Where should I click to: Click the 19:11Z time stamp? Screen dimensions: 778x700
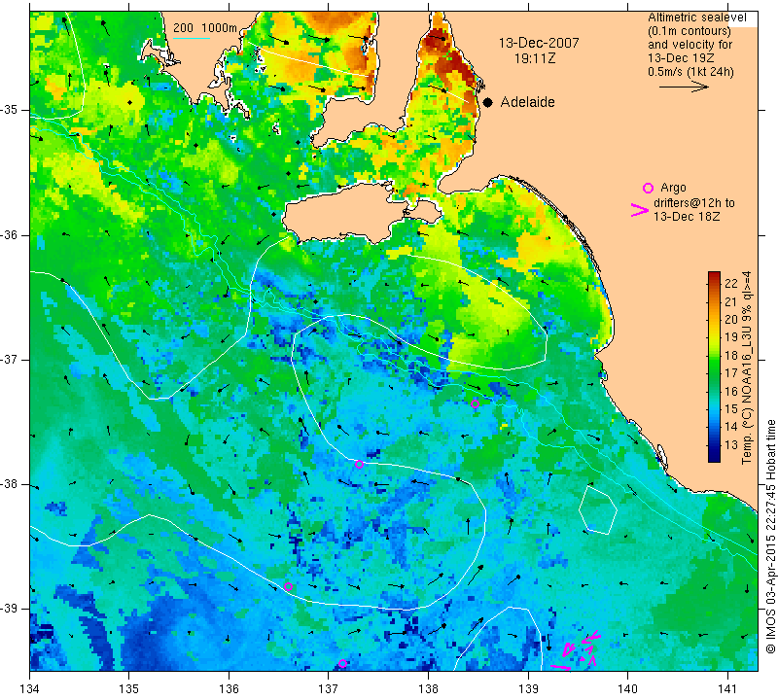tap(534, 58)
